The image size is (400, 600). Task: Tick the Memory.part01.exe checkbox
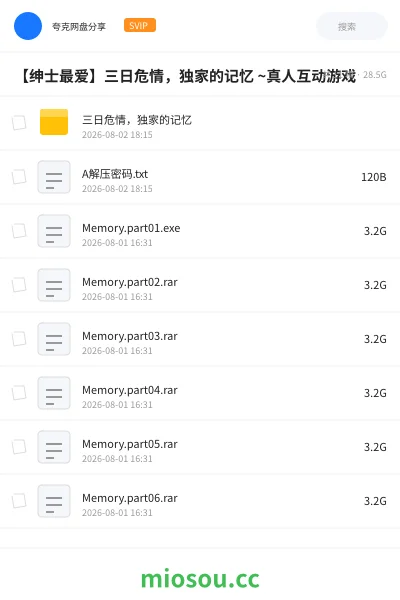[19, 231]
